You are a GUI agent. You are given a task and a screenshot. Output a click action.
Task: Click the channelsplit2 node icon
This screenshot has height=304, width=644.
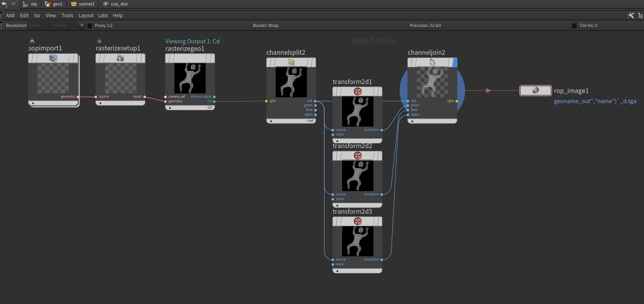[291, 62]
